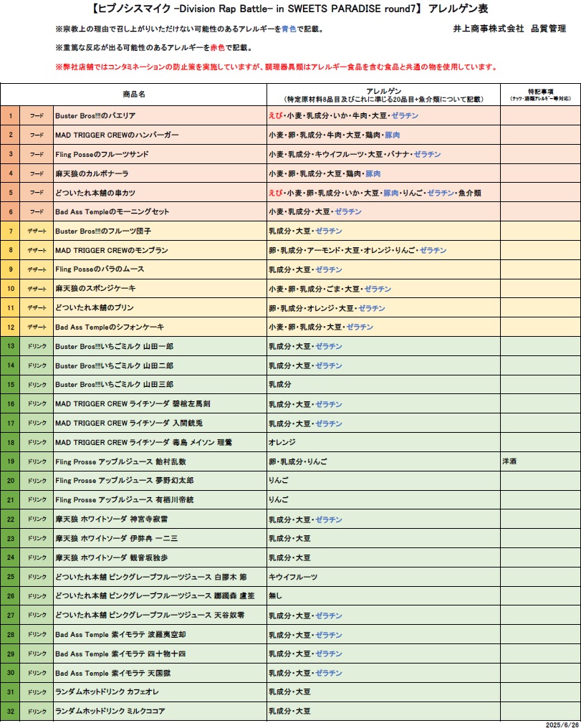Select row number 1 orange cell
Image resolution: width=581 pixels, height=728 pixels.
(x=10, y=115)
